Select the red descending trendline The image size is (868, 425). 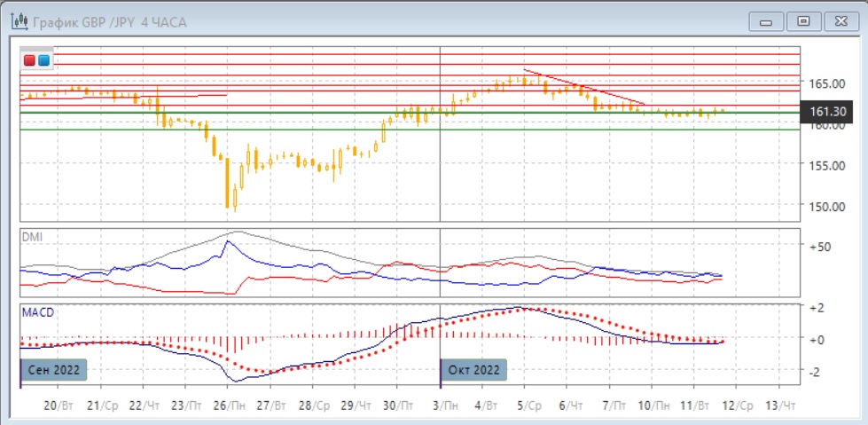click(x=583, y=87)
